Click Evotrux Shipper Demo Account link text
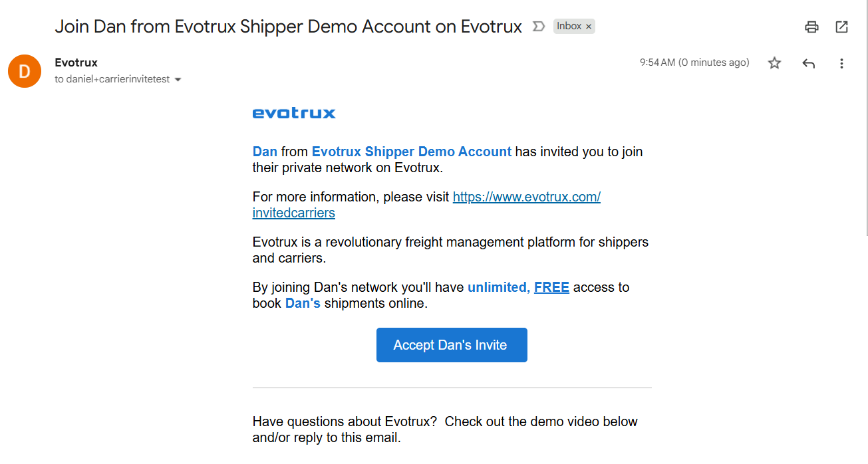868x464 pixels. pyautogui.click(x=412, y=152)
